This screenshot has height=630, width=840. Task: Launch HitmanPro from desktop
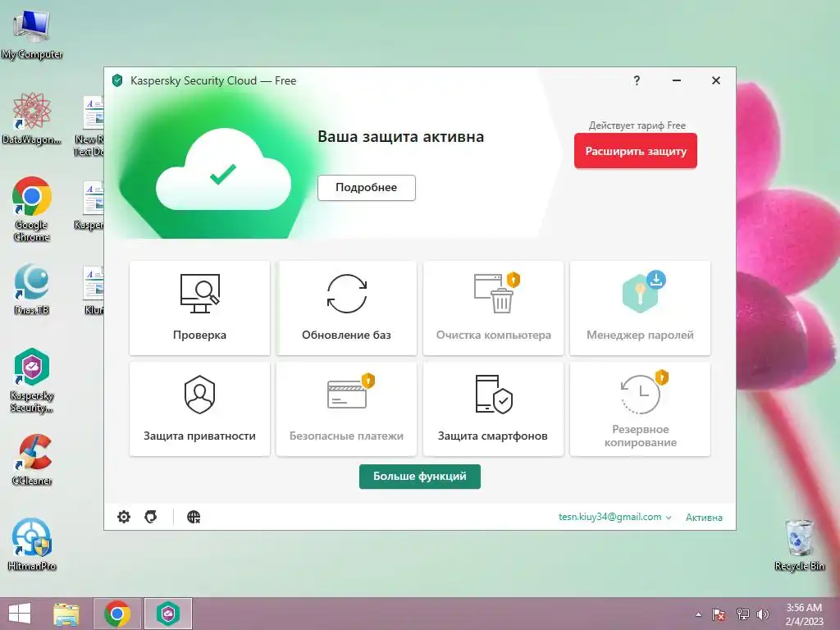[32, 545]
